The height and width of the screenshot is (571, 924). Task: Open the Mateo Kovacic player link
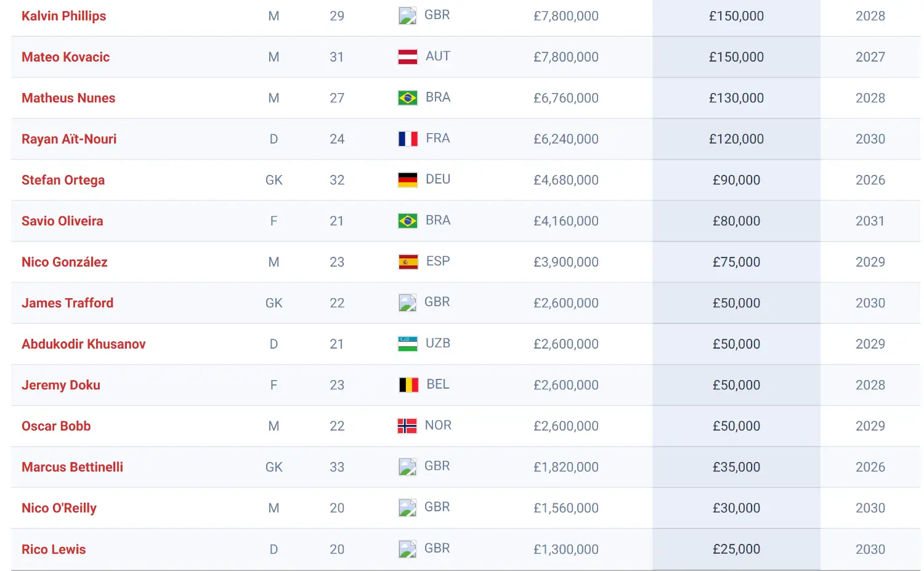point(65,57)
